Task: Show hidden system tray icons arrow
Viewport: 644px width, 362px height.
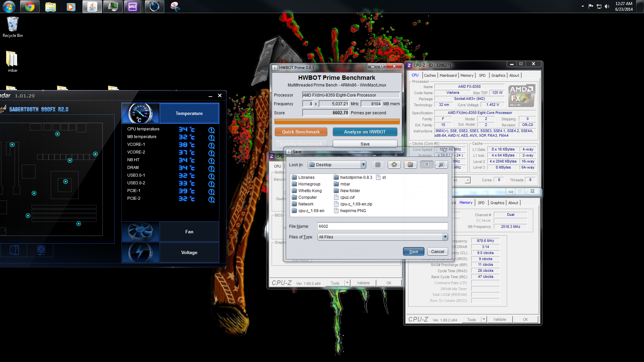Action: click(x=583, y=6)
